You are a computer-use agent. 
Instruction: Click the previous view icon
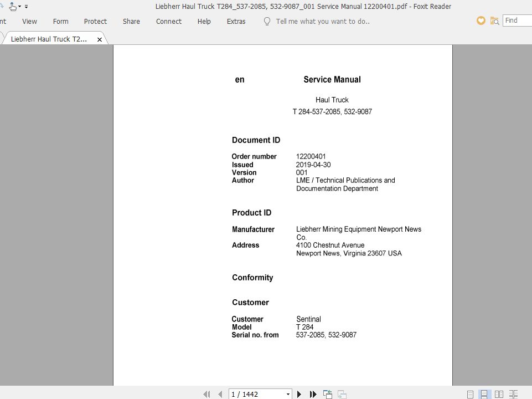pos(327,394)
